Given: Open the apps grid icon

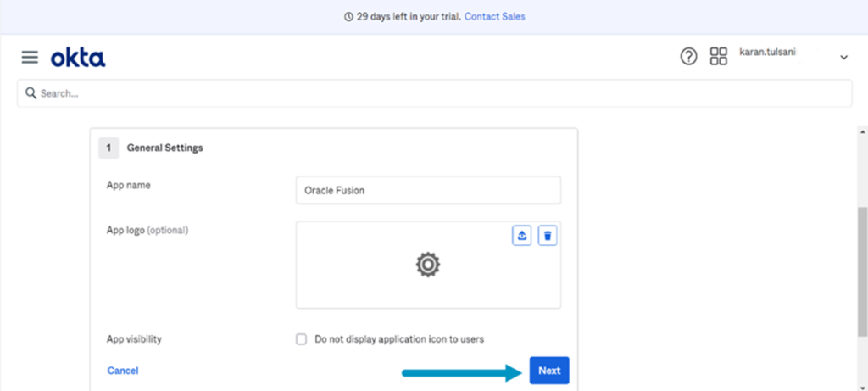Looking at the screenshot, I should point(719,57).
